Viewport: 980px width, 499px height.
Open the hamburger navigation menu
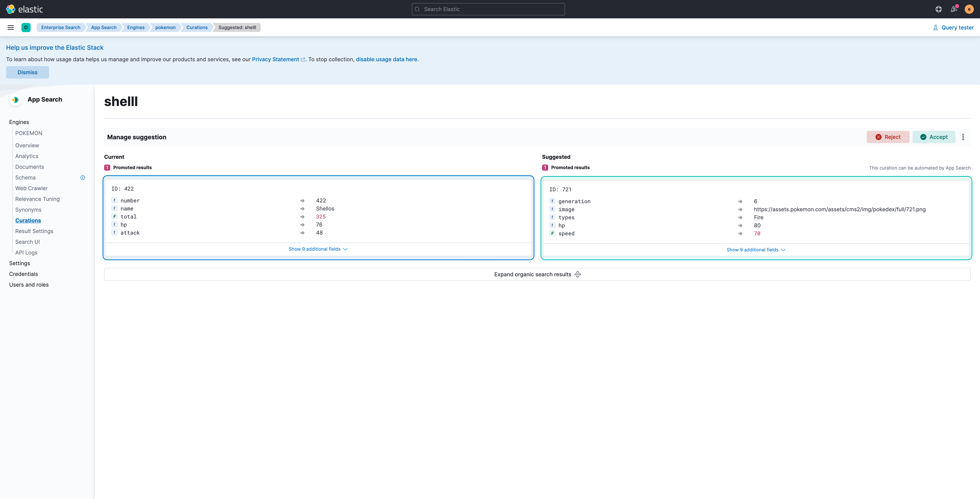point(11,27)
